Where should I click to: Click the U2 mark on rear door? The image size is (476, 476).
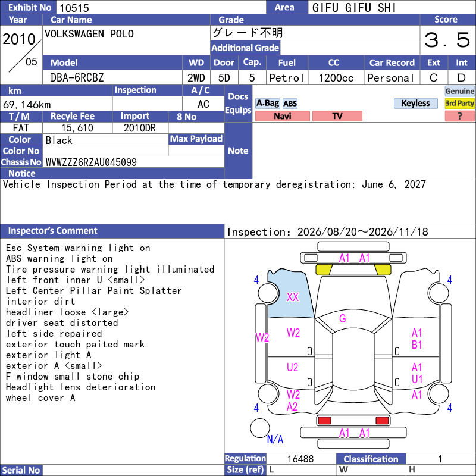292,367
